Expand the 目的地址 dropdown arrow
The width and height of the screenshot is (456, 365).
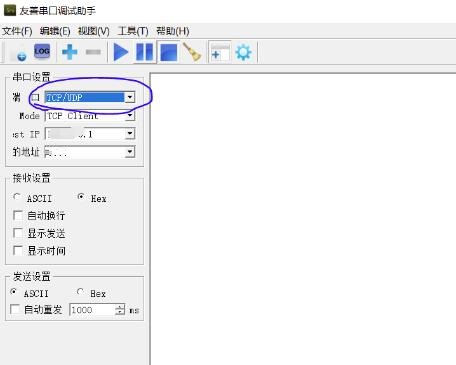pos(130,152)
